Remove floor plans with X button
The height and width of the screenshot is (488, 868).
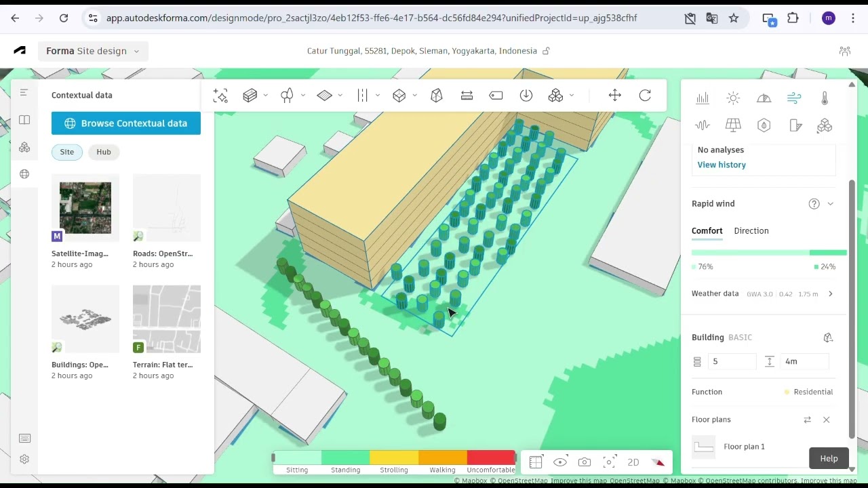(x=826, y=420)
